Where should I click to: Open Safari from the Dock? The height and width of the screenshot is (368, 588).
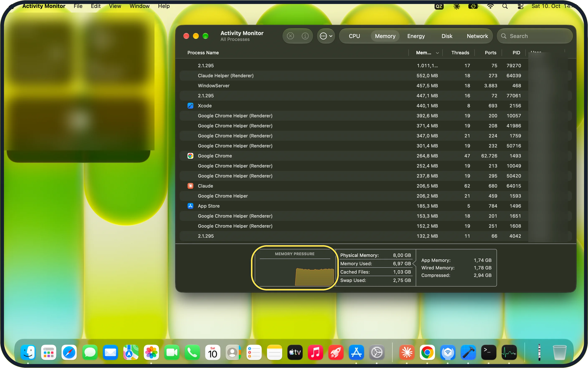(x=69, y=352)
